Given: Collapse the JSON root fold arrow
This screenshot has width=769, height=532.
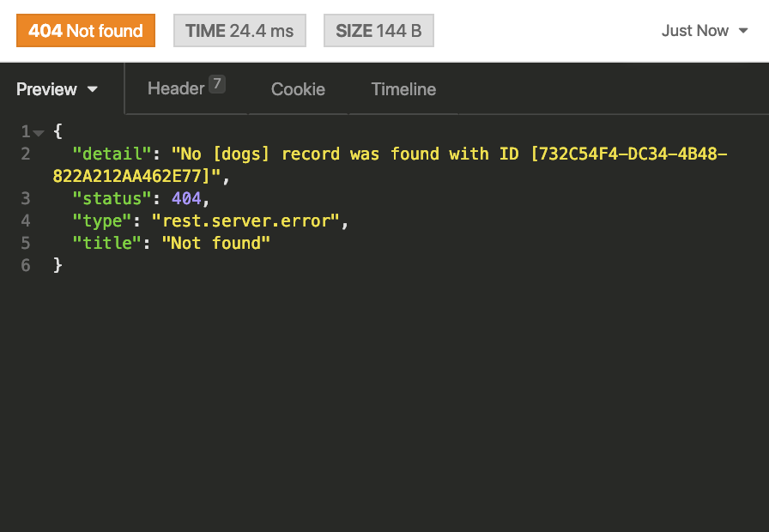Looking at the screenshot, I should click(x=39, y=133).
